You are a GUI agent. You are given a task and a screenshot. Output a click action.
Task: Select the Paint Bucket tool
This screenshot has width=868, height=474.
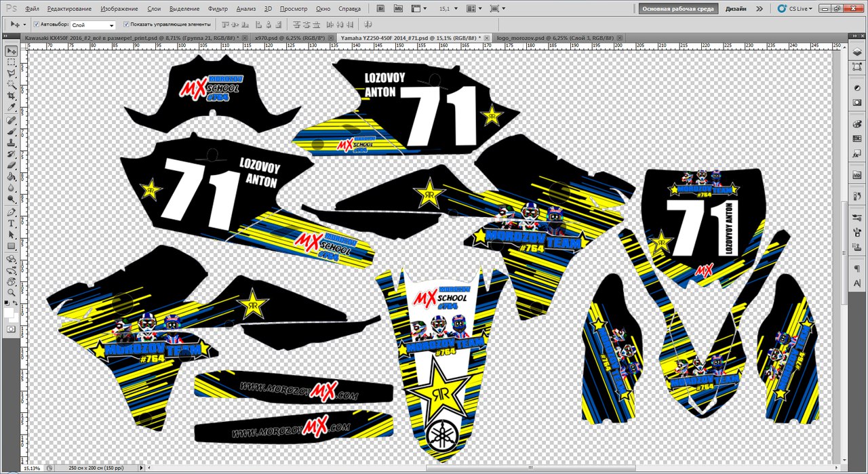[x=12, y=177]
